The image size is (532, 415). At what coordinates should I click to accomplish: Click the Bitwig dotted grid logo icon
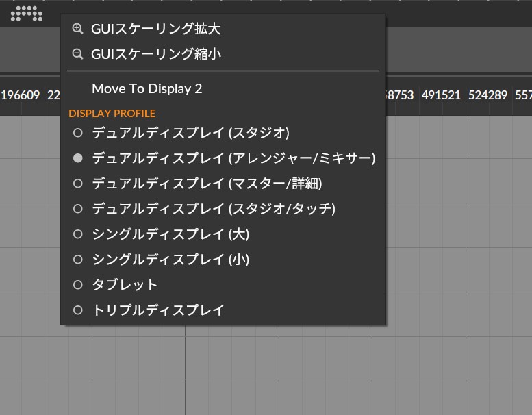tap(26, 12)
